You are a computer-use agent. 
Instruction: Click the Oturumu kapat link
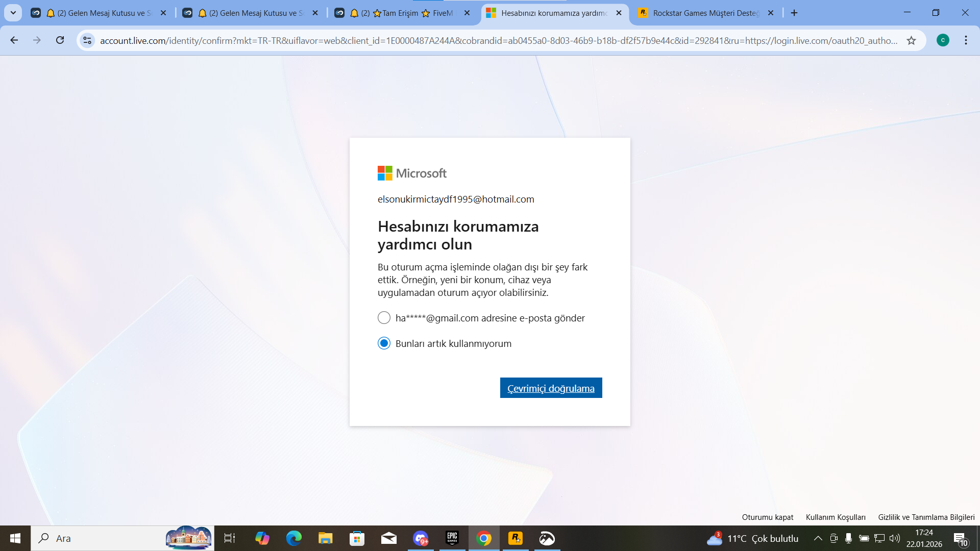pos(767,517)
